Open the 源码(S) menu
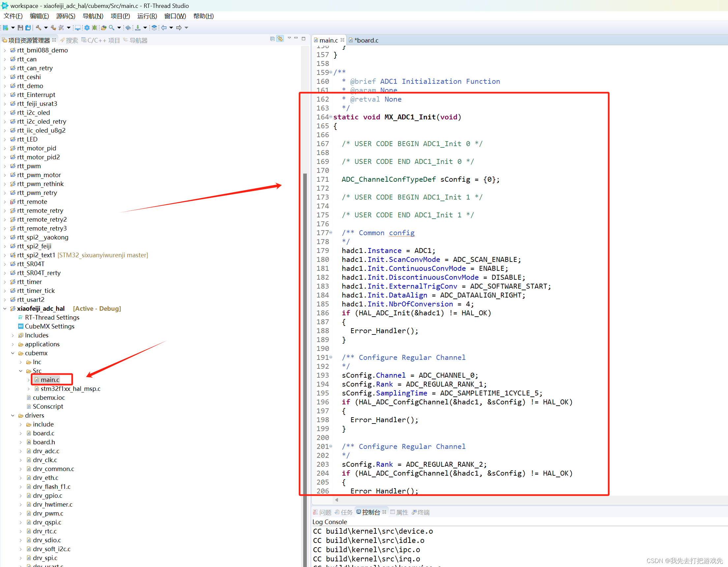 [x=66, y=16]
